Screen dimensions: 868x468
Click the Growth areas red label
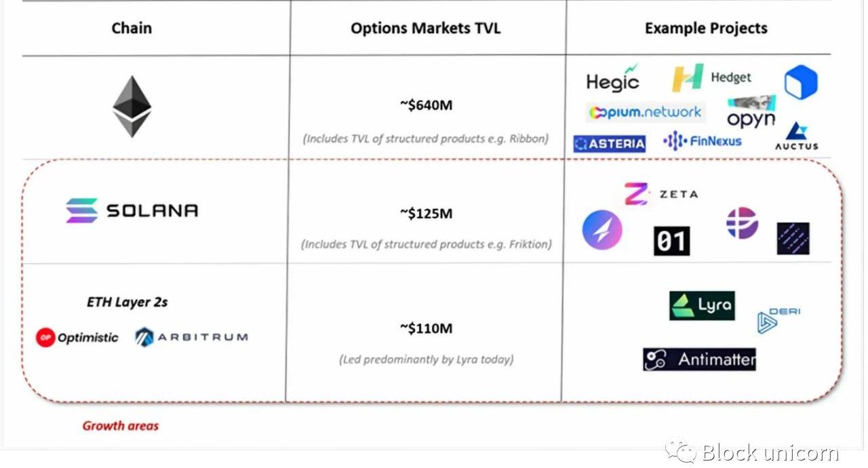click(121, 426)
